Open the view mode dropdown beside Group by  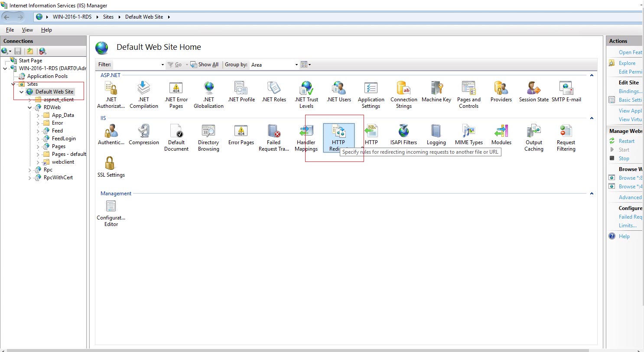(x=306, y=65)
